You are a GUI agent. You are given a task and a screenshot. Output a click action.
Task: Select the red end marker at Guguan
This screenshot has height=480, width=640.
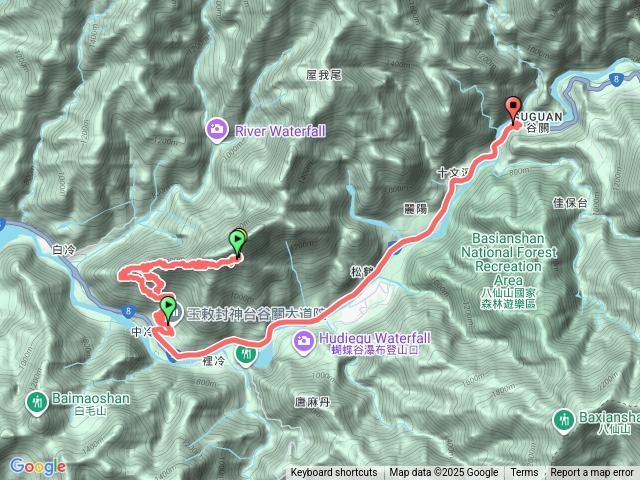coord(513,110)
